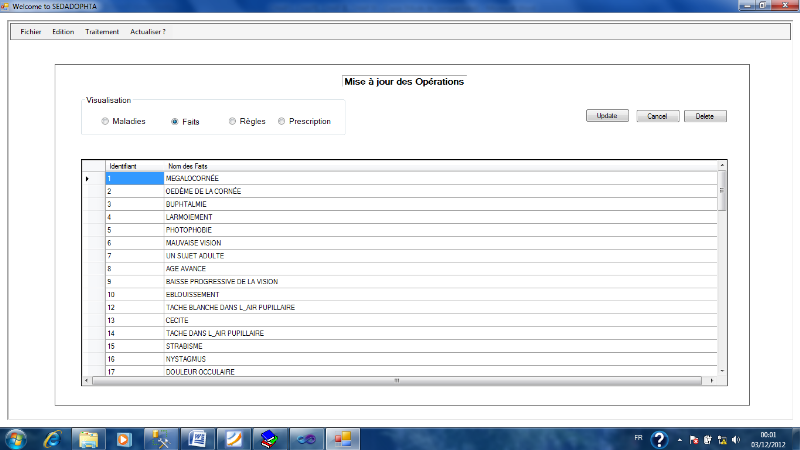Click the Cancel button
The height and width of the screenshot is (450, 800).
click(x=657, y=116)
